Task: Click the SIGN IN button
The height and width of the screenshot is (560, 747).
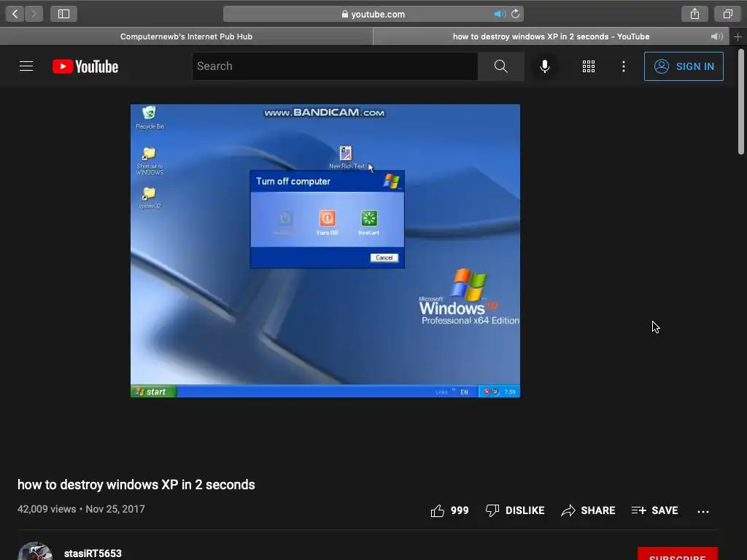Action: 684,66
